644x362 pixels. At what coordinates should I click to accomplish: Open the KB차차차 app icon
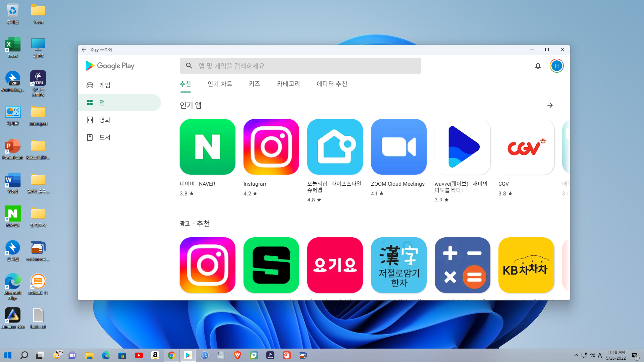526,265
